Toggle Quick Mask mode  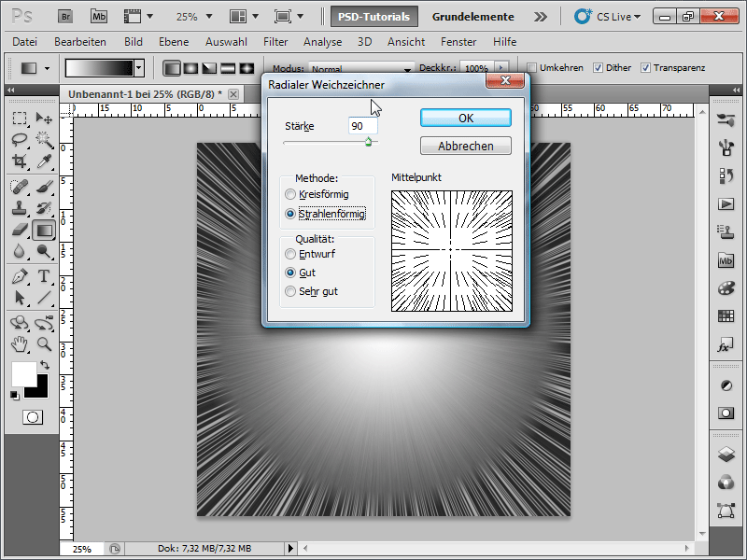(33, 417)
